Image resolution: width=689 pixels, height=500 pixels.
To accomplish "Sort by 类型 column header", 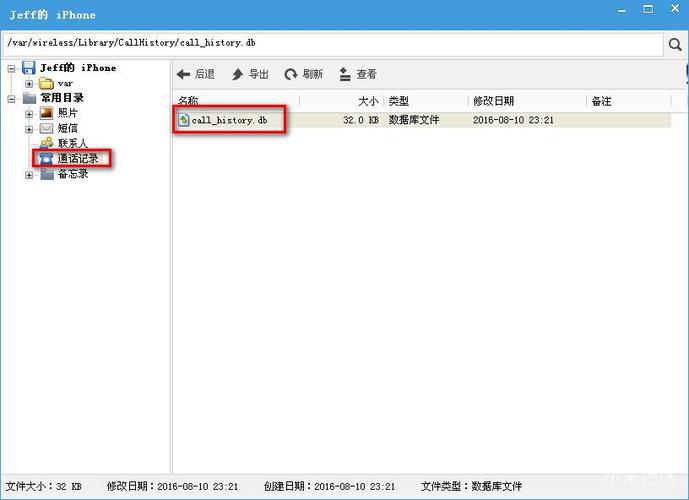I will [x=399, y=101].
